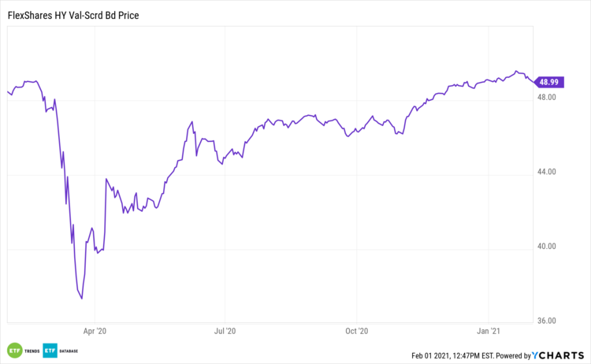Click the lowest point of the price line

(82, 299)
